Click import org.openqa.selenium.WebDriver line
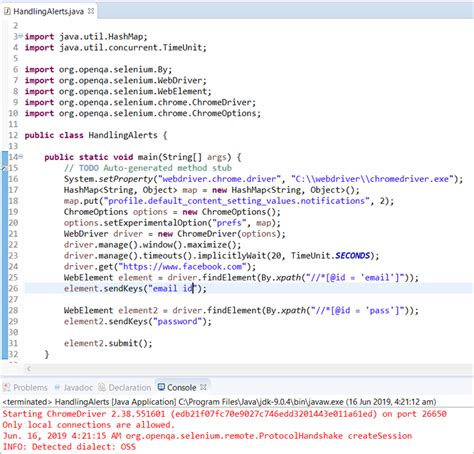474x454 pixels. pyautogui.click(x=115, y=80)
